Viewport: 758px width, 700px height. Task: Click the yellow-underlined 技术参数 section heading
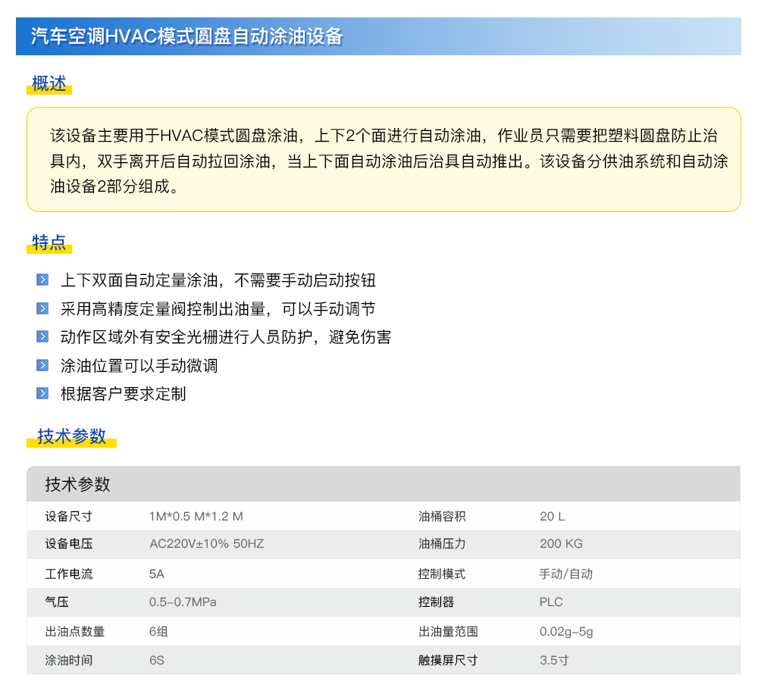click(x=72, y=436)
